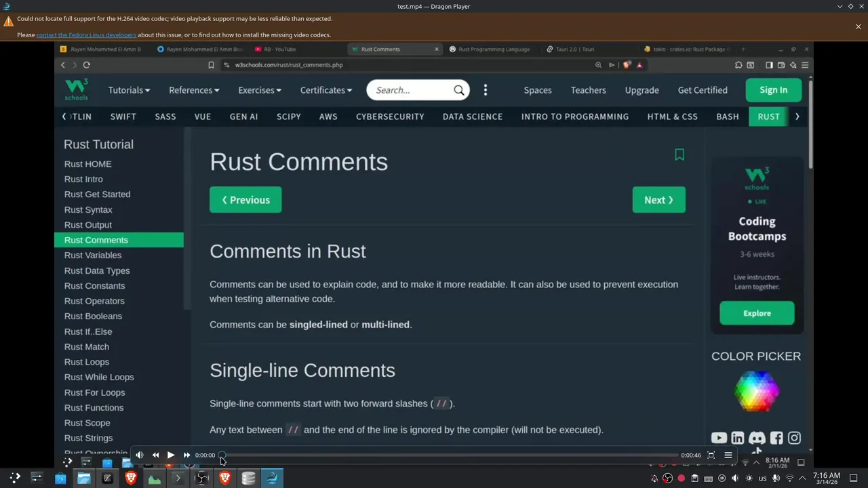
Task: Click the green Next button
Action: [x=659, y=200]
